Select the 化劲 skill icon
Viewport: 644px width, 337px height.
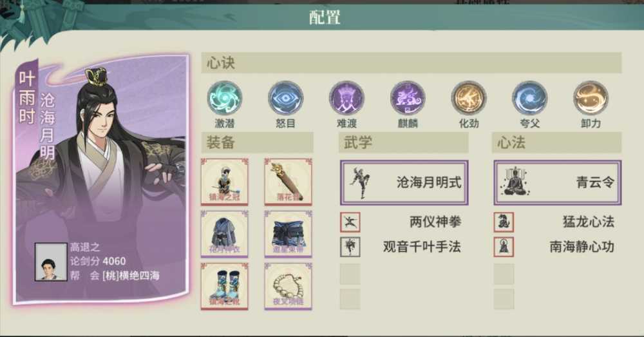(469, 98)
